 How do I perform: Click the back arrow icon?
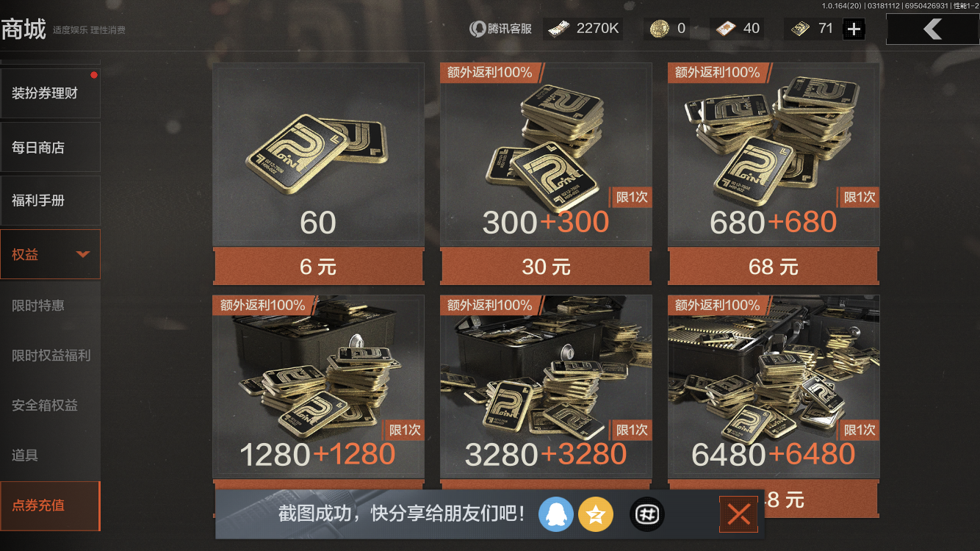tap(932, 29)
